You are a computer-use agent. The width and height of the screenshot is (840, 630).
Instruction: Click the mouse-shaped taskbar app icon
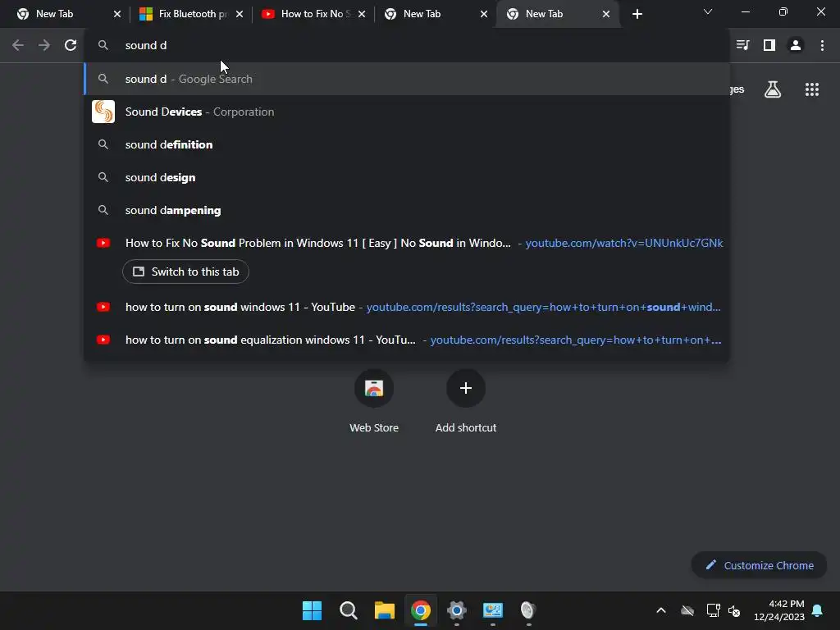(x=528, y=610)
